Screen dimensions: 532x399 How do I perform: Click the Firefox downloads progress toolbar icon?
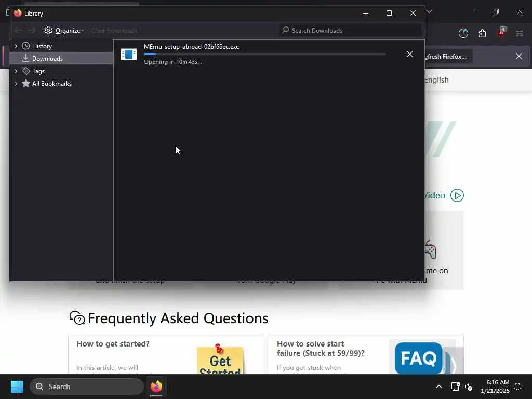463,33
